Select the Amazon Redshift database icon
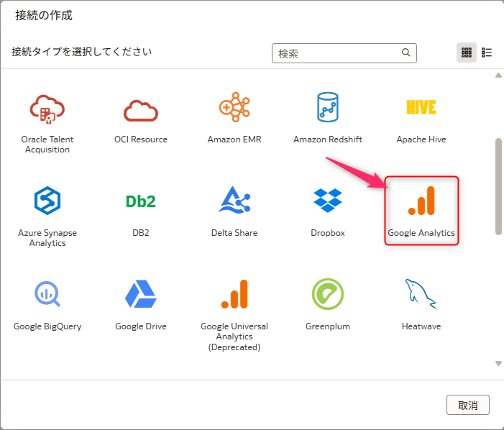This screenshot has height=430, width=504. coord(328,107)
